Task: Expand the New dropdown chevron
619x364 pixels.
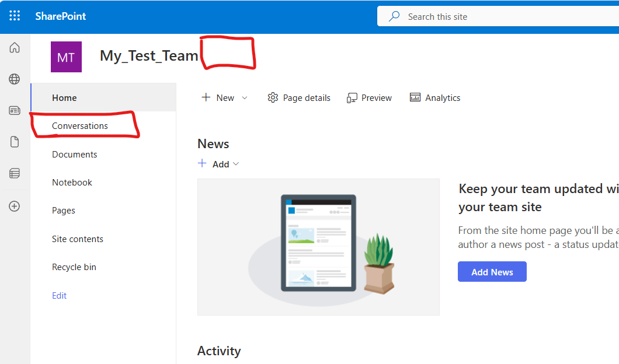Action: click(x=245, y=98)
